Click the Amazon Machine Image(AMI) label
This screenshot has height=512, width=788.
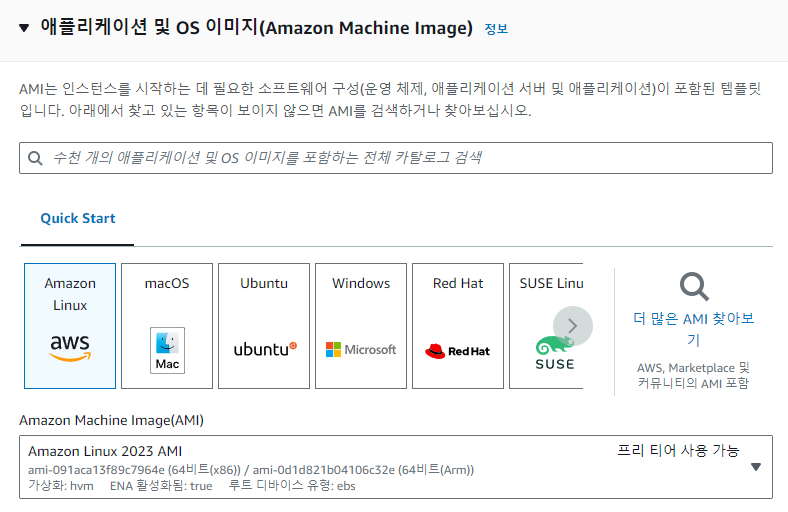[x=112, y=420]
